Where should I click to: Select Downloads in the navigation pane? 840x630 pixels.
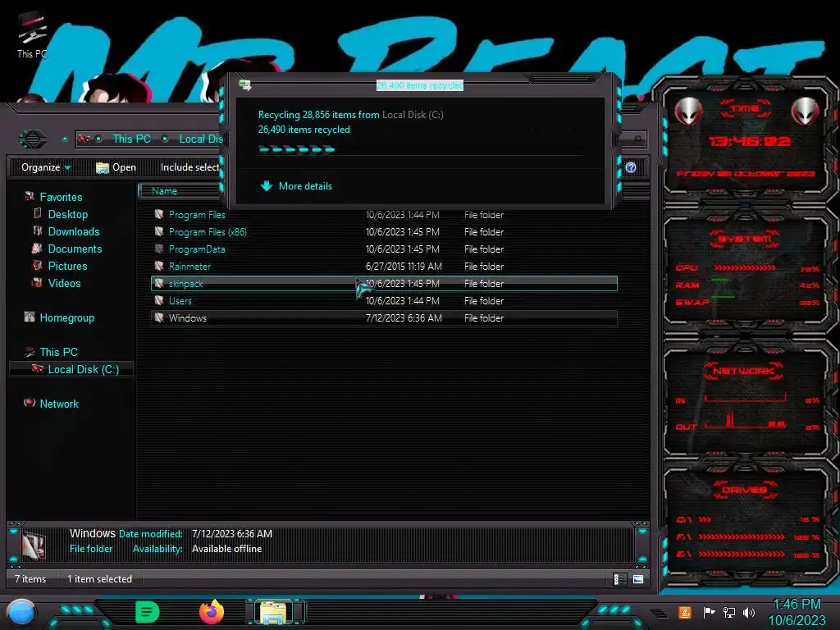74,231
